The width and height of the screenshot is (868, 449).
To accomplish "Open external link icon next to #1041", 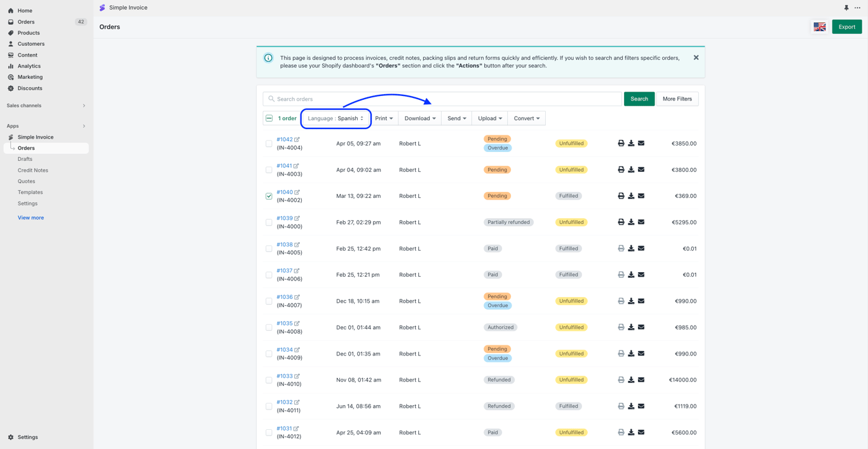I will coord(296,166).
